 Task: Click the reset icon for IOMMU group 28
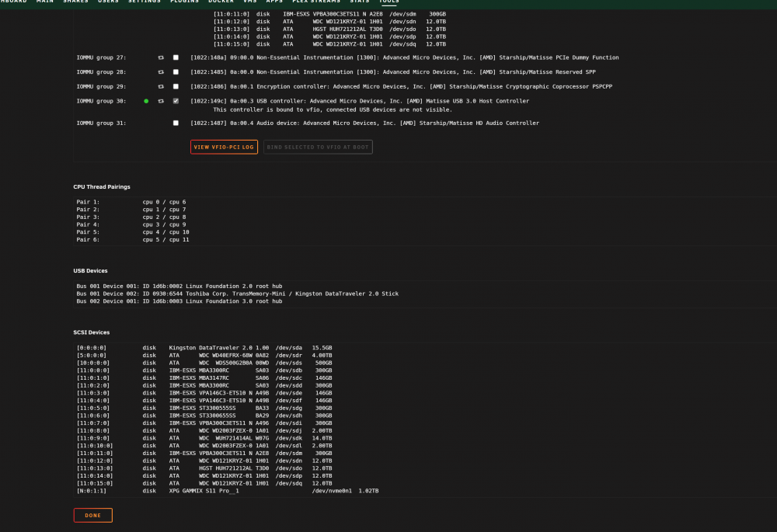coord(161,71)
